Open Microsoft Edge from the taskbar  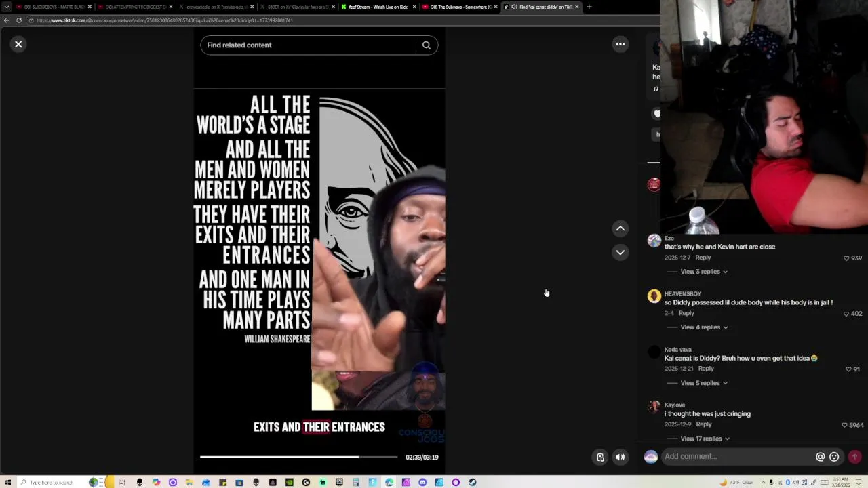coord(389,482)
